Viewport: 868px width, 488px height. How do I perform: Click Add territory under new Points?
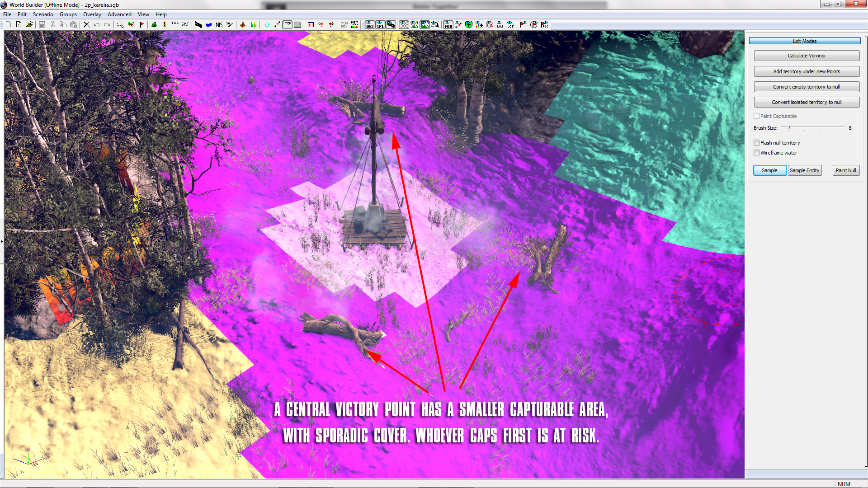(807, 71)
